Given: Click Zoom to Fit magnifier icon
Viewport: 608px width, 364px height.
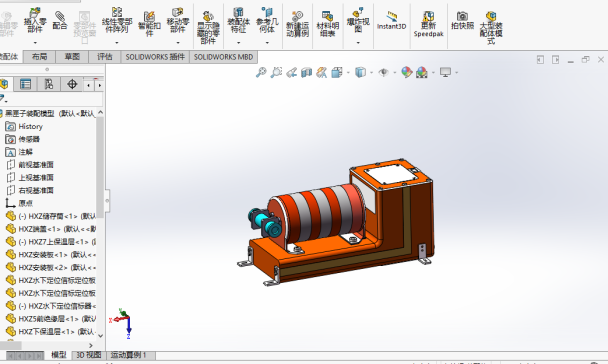Looking at the screenshot, I should click(261, 72).
